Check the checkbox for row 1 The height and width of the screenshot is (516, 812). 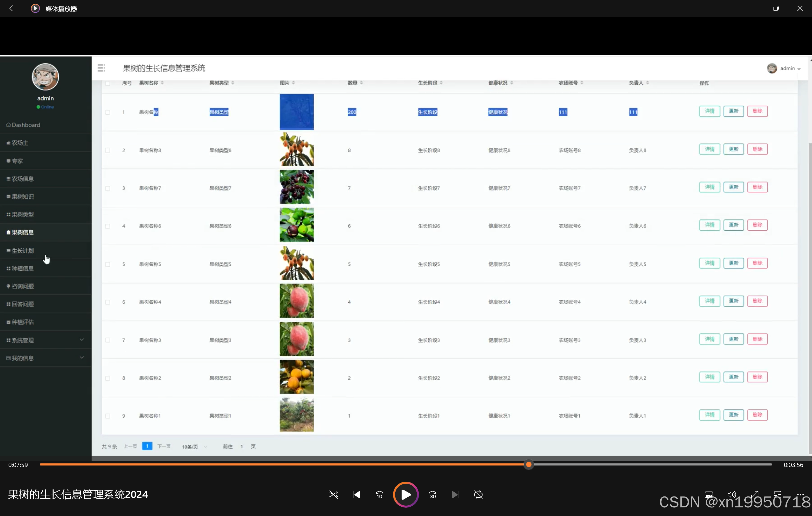tap(107, 112)
